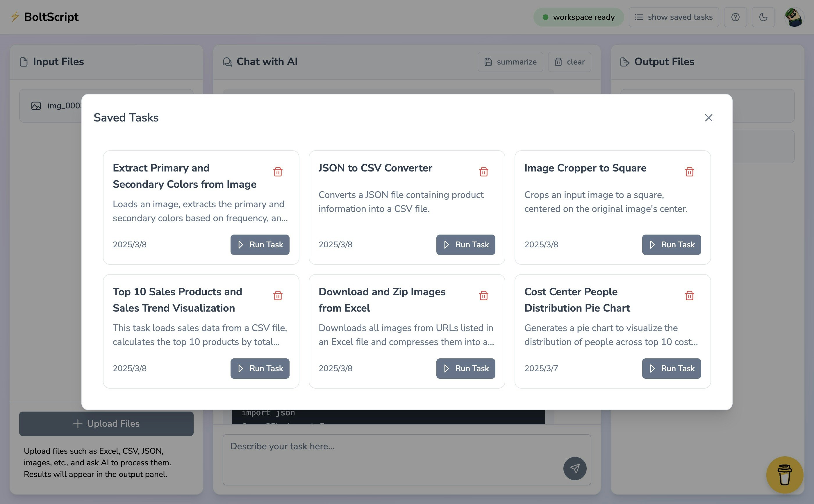Screen dimensions: 814x504
Task: Run the Extract Primary and Secondary Colors task
Action: coord(260,245)
